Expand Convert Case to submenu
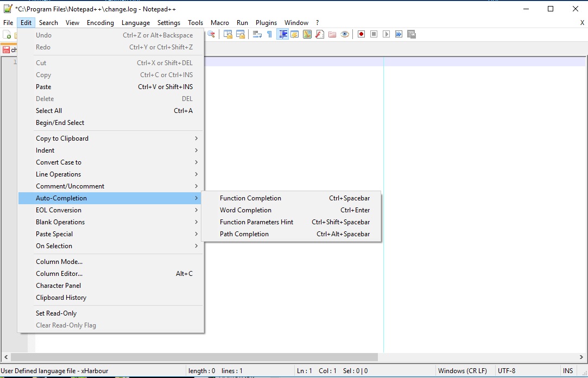The width and height of the screenshot is (588, 378). tap(111, 162)
